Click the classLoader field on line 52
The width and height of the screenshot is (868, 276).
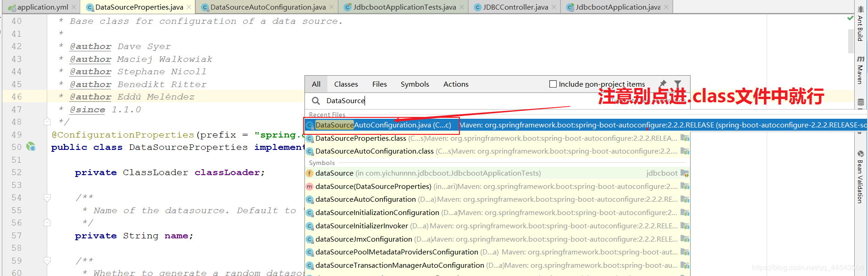point(228,172)
